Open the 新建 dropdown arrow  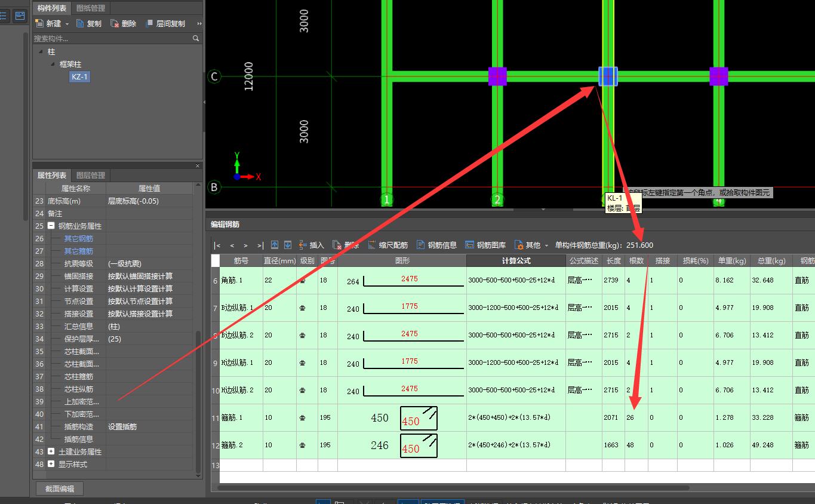coord(67,24)
